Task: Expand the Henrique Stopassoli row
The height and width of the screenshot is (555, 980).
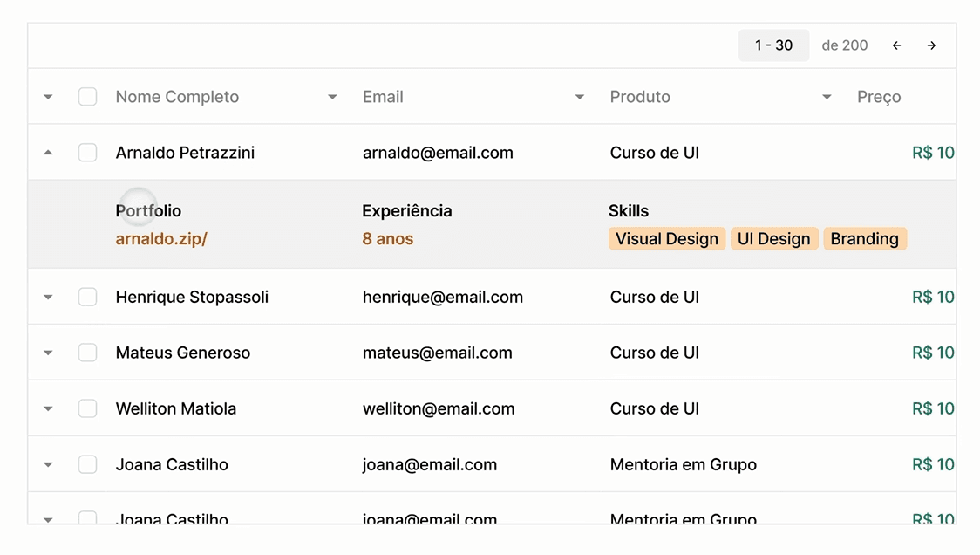Action: [x=48, y=298]
